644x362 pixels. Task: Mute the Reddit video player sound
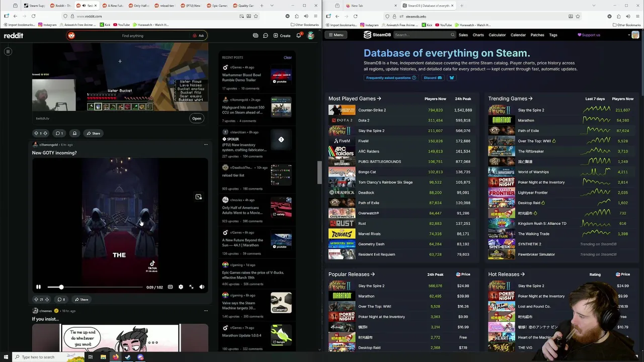(x=202, y=287)
